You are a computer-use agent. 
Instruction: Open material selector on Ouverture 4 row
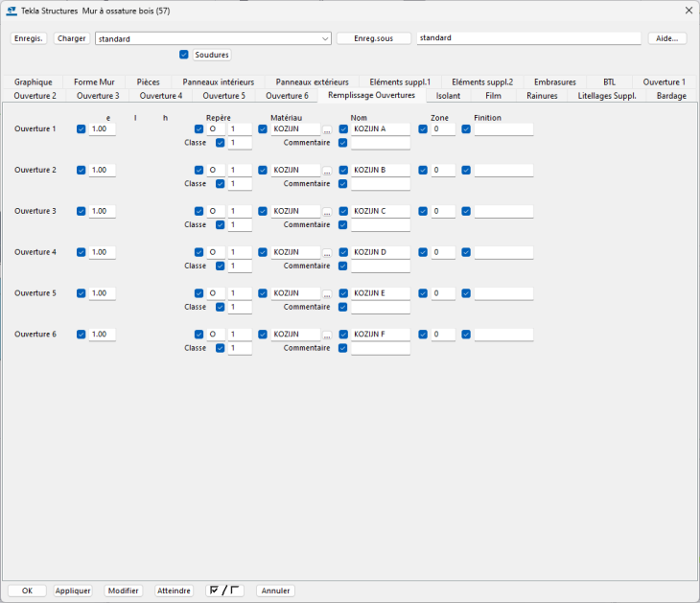tap(327, 253)
